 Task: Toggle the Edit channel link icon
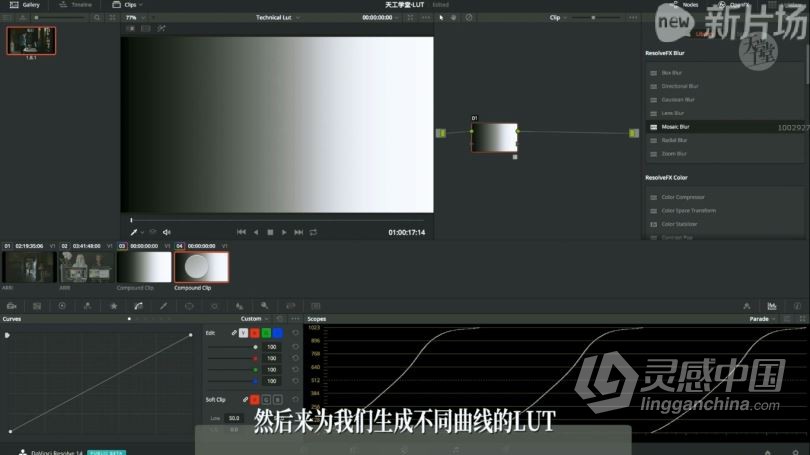[x=233, y=333]
